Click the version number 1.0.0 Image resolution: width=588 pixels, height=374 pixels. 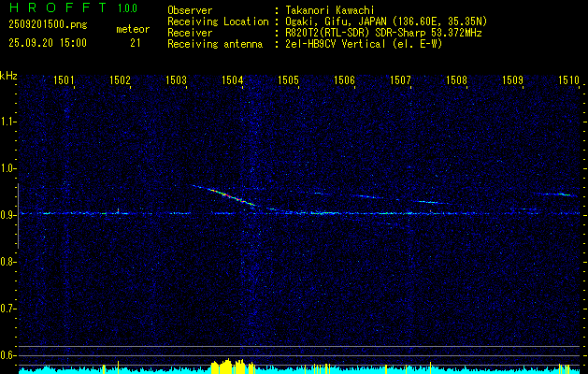[127, 7]
